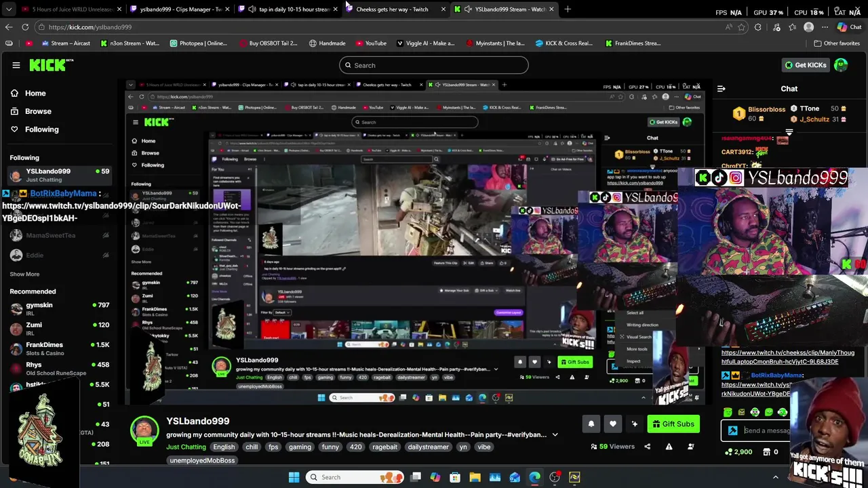Viewport: 868px width, 488px height.
Task: Select YSLbando999 in the Following list
Action: (x=60, y=175)
